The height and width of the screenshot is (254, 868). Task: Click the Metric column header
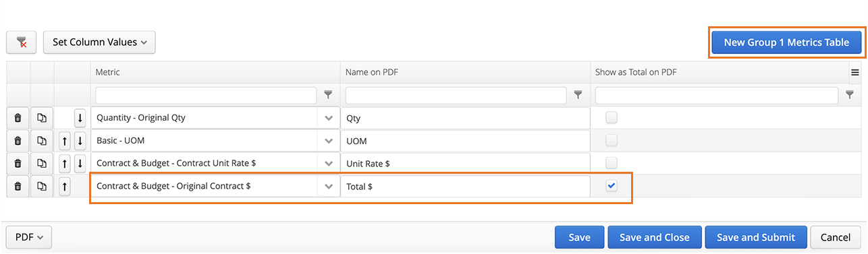pyautogui.click(x=215, y=72)
